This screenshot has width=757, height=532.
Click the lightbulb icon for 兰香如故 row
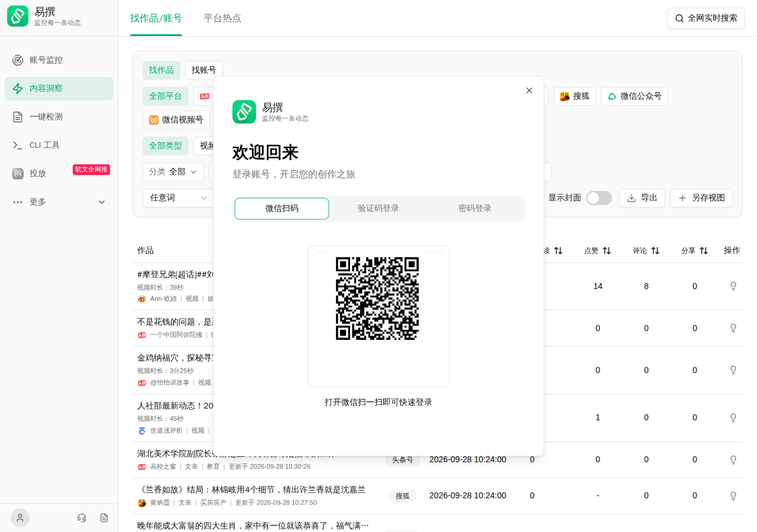(x=733, y=495)
